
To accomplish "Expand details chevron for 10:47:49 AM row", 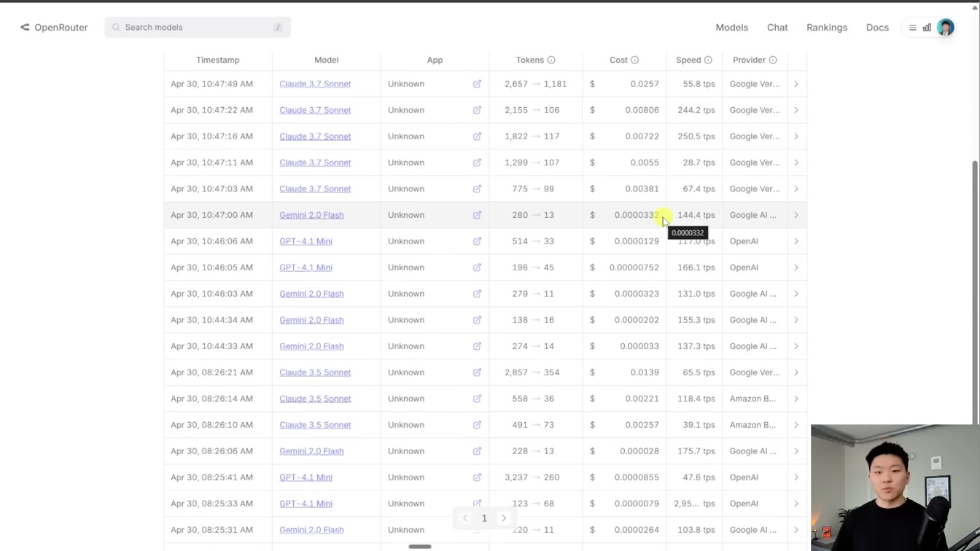I will (796, 84).
